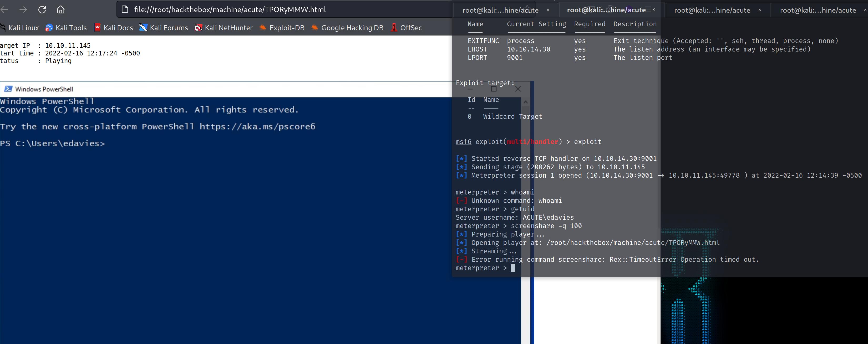Click PowerShell scrollbar up arrow
Image resolution: width=868 pixels, height=344 pixels.
(x=525, y=102)
